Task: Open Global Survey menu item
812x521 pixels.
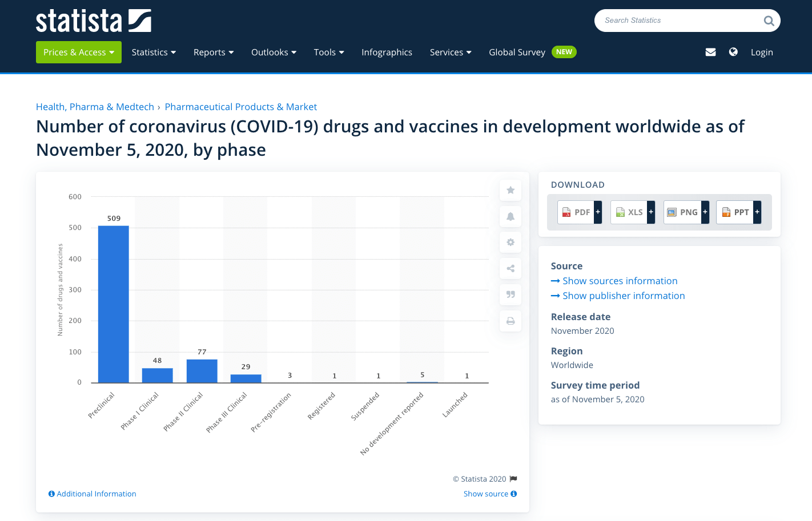Action: 517,52
